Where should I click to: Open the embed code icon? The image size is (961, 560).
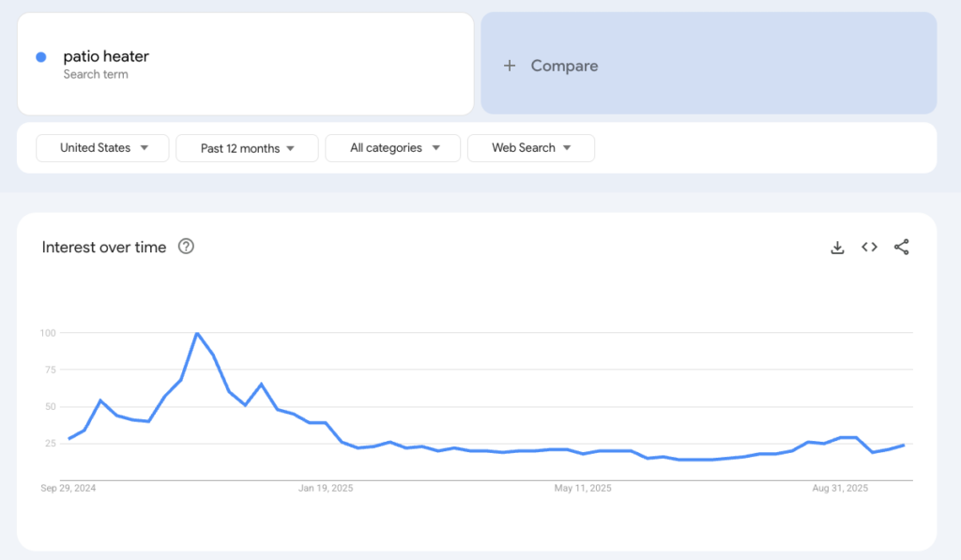[x=870, y=248]
